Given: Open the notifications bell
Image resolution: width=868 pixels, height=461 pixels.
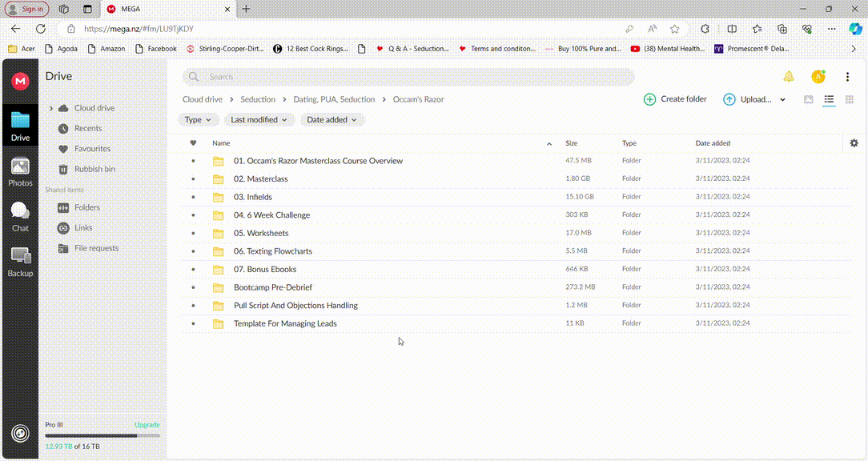Looking at the screenshot, I should coord(789,77).
